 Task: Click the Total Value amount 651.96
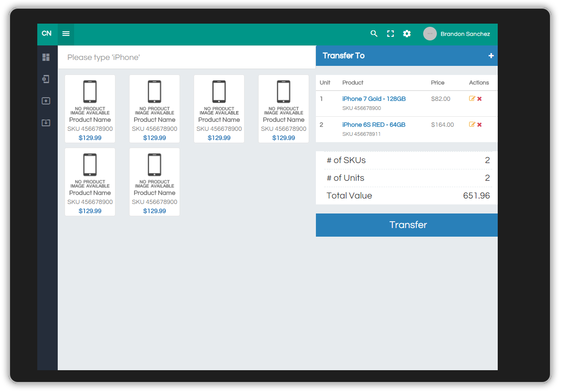point(476,196)
